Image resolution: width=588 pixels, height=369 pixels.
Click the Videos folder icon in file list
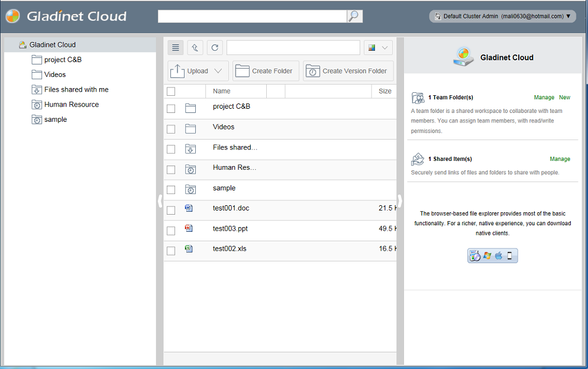(190, 129)
